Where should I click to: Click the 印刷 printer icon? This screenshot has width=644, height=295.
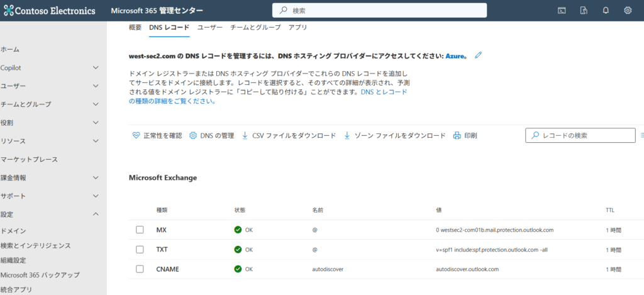point(465,136)
